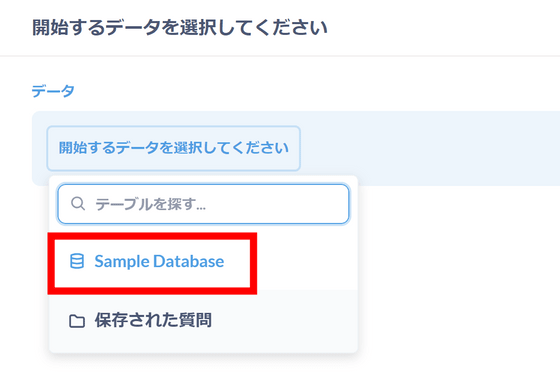The width and height of the screenshot is (560, 387).
Task: Click empty space right of Sample Database row
Action: pyautogui.click(x=307, y=262)
